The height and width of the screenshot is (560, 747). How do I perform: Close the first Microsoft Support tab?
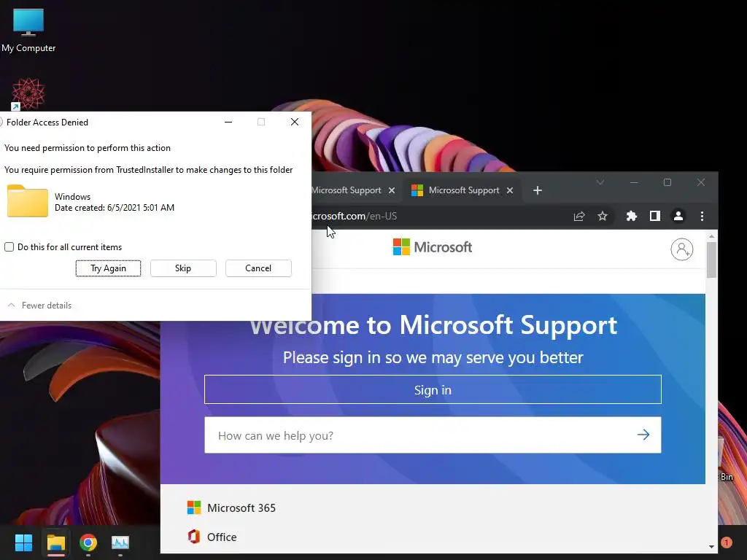[x=392, y=190]
